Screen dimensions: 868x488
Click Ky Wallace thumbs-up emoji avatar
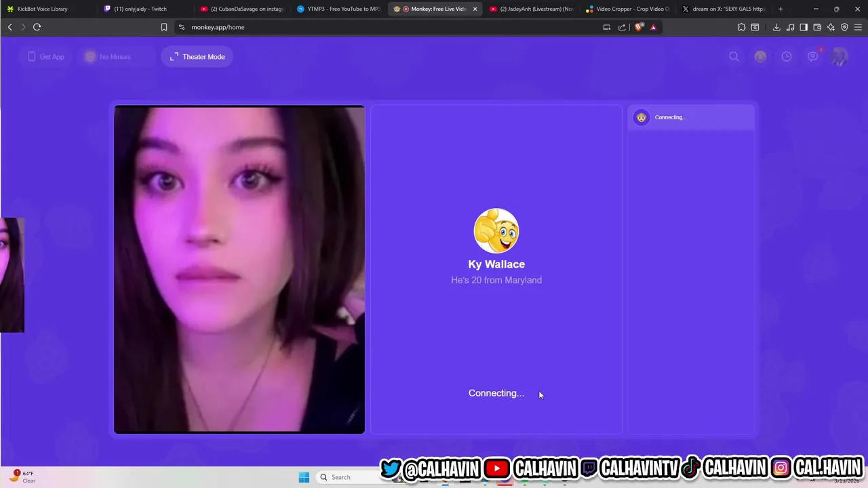pos(496,230)
